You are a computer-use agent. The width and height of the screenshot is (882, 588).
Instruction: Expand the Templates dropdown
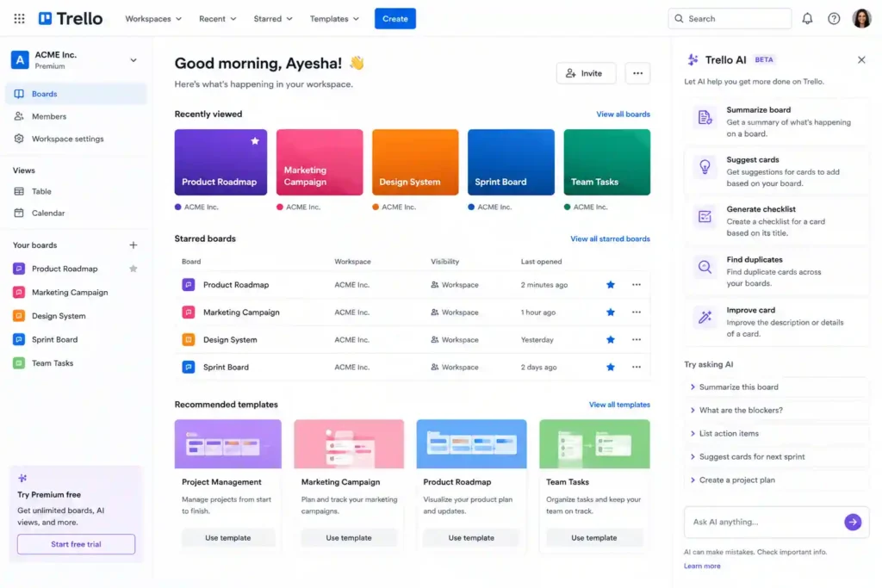click(x=334, y=19)
